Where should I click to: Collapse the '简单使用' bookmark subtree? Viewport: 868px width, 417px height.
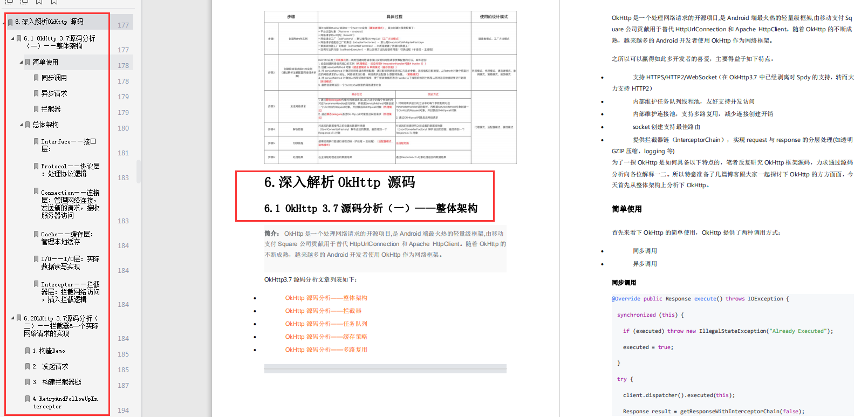point(22,62)
